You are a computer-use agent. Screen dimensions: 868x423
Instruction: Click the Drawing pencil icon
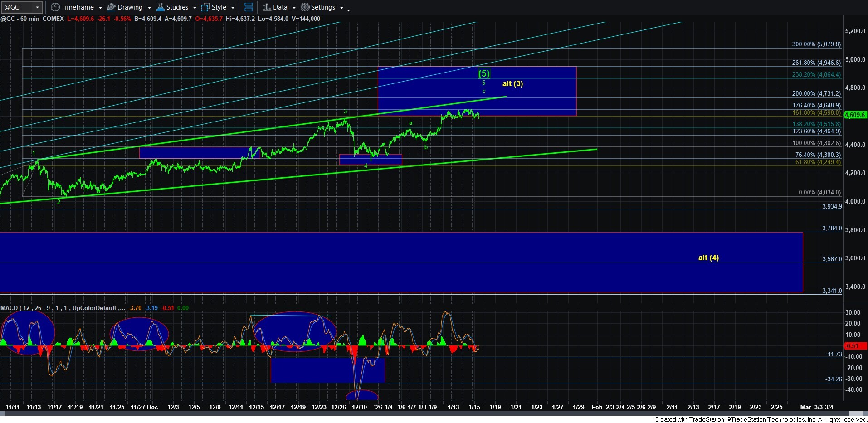(x=111, y=7)
